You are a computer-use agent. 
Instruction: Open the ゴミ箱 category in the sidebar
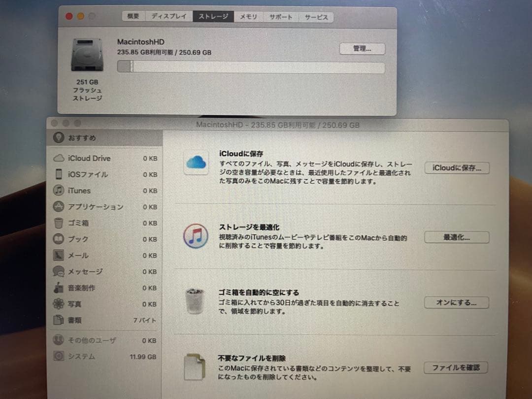pyautogui.click(x=79, y=223)
